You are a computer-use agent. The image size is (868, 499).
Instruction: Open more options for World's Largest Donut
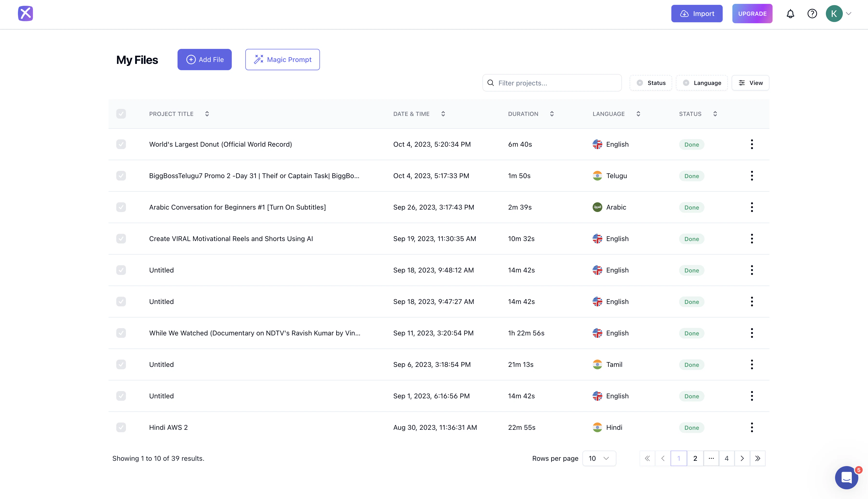pos(752,144)
